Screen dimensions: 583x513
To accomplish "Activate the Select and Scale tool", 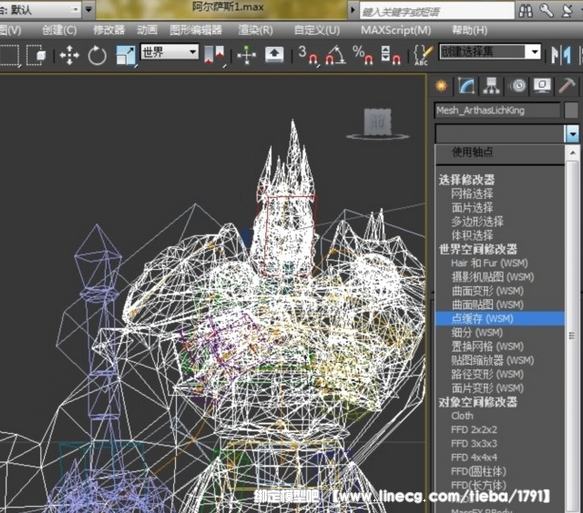I will (126, 55).
